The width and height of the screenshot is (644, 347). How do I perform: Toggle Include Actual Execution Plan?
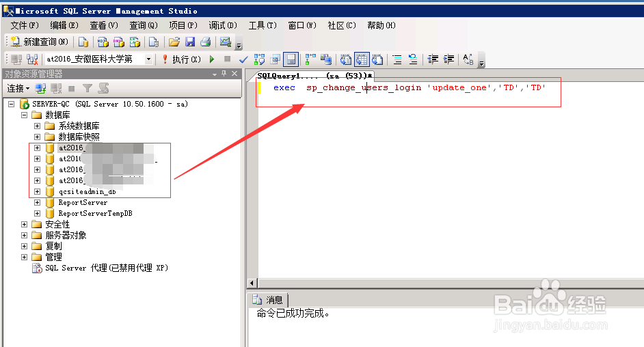coord(310,59)
